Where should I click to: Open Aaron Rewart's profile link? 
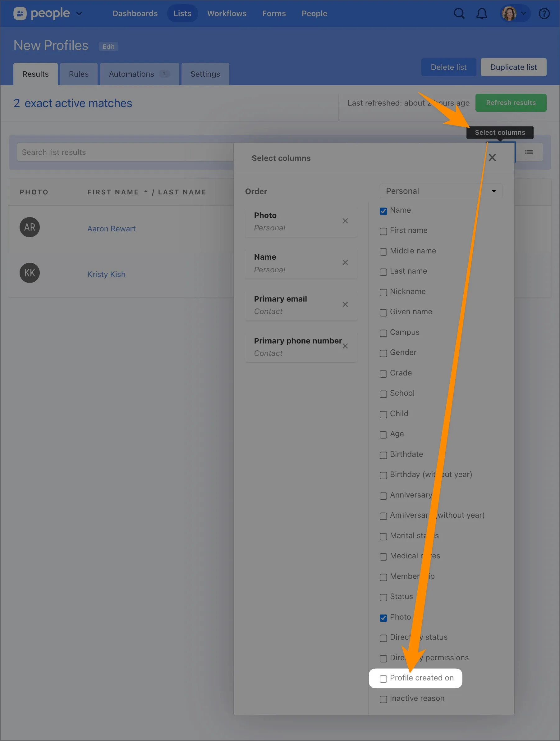click(x=111, y=229)
